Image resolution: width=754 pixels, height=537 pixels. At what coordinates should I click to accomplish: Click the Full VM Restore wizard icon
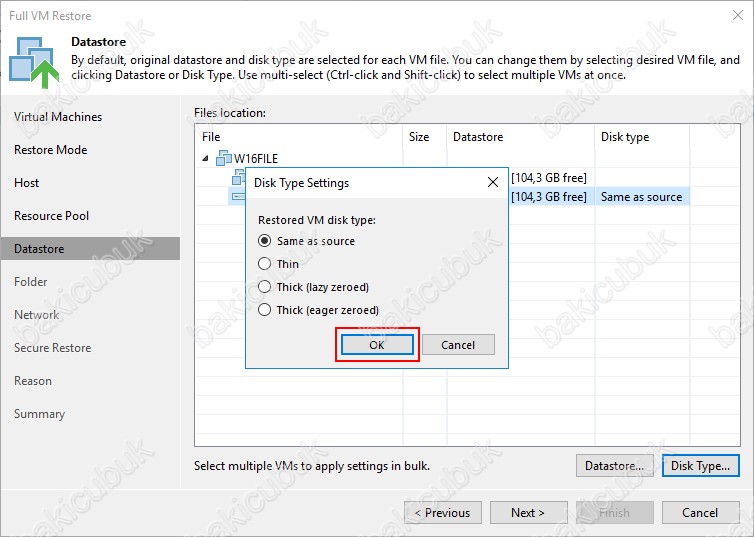coord(34,62)
